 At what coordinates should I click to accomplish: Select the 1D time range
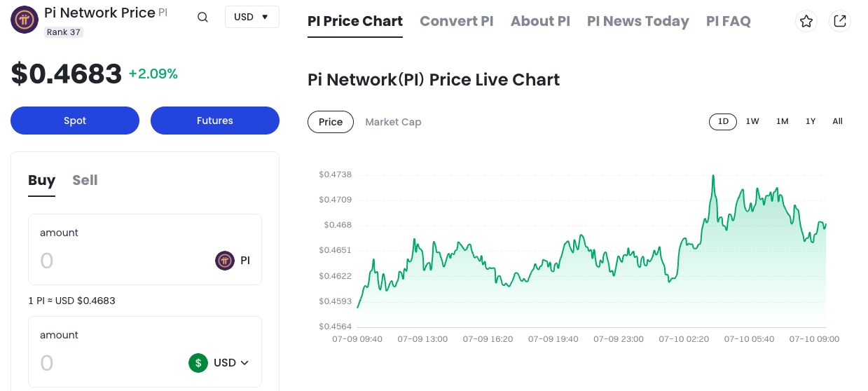tap(723, 121)
